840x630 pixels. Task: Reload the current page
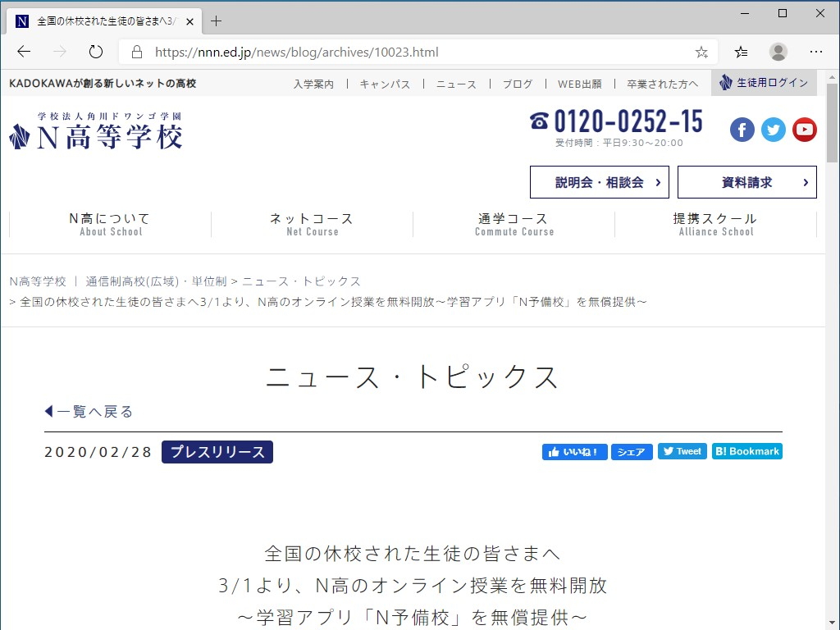coord(96,50)
